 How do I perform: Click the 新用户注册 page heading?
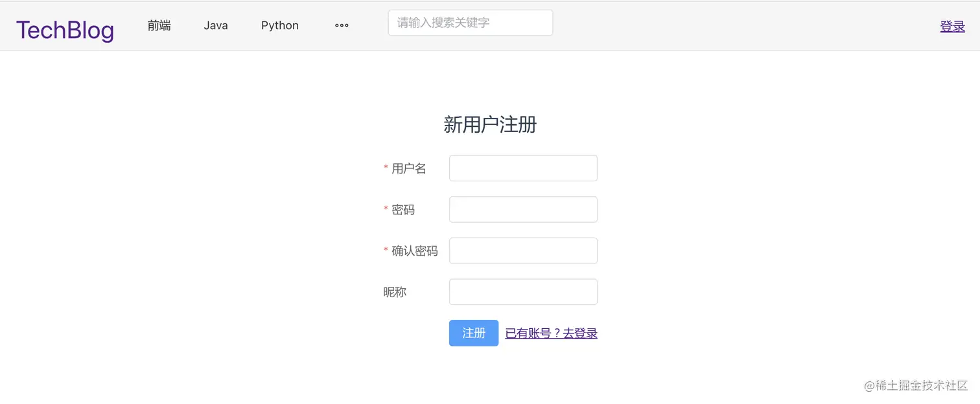pos(490,124)
